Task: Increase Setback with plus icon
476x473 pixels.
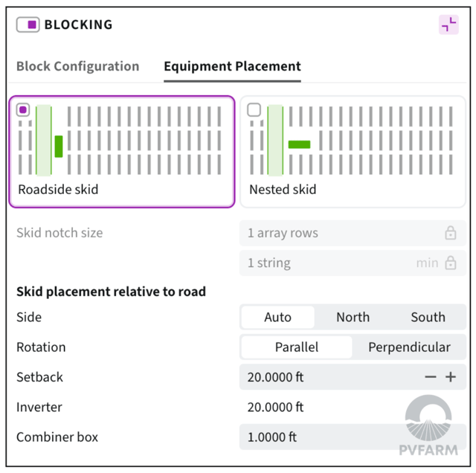Action: tap(451, 377)
